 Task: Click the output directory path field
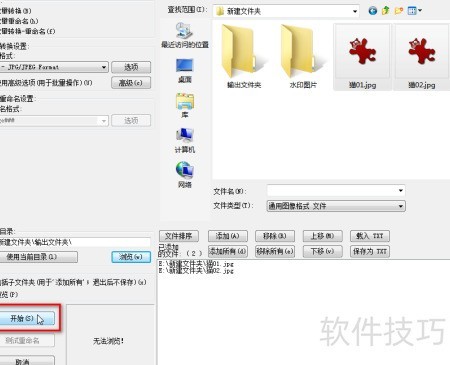click(75, 242)
